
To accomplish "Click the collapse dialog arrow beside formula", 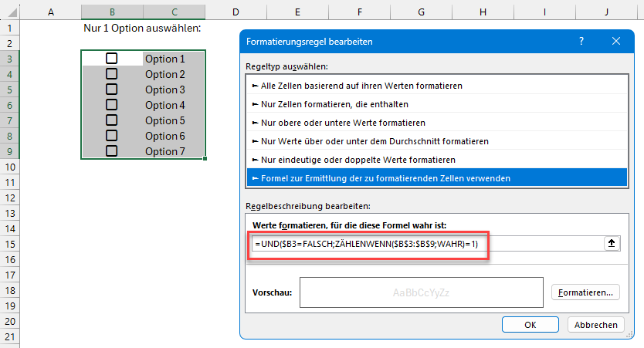I will (x=612, y=243).
